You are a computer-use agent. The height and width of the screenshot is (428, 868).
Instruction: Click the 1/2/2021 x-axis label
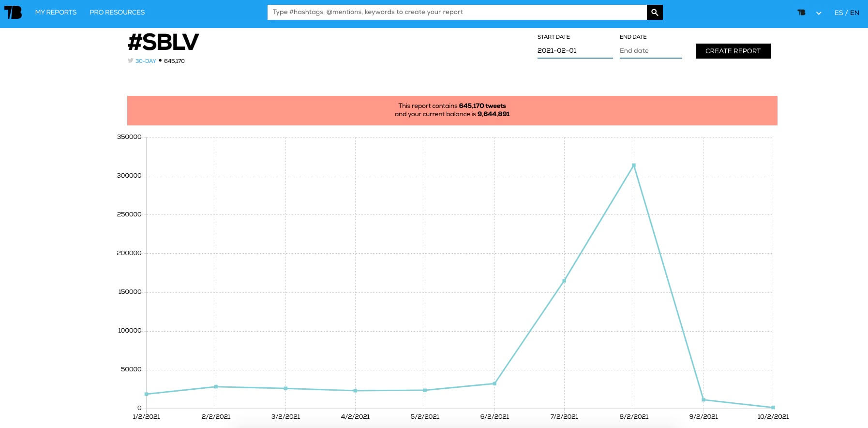pyautogui.click(x=147, y=416)
